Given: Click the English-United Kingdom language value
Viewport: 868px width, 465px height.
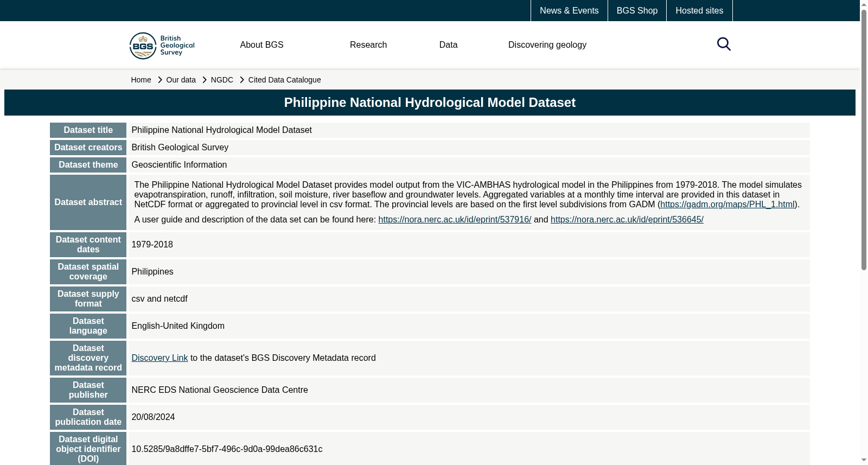Looking at the screenshot, I should (178, 326).
